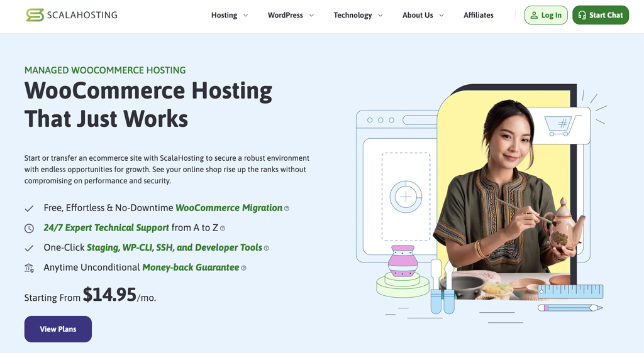The image size is (644, 353).
Task: Click the bank icon beside Money-back Guarantee
Action: pyautogui.click(x=29, y=268)
